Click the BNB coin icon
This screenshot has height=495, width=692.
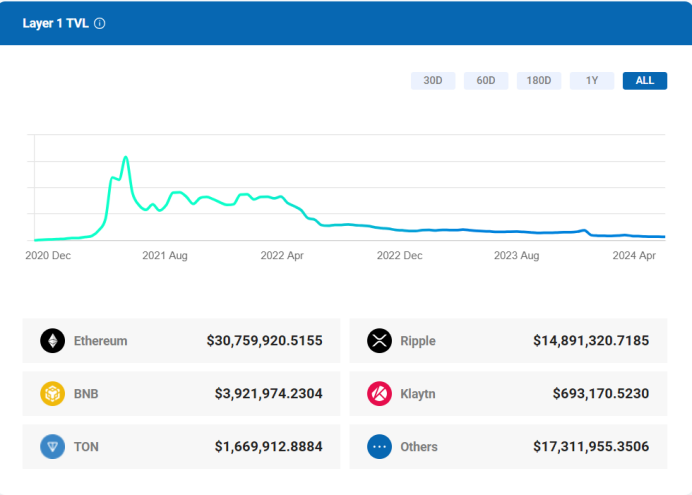pyautogui.click(x=52, y=394)
